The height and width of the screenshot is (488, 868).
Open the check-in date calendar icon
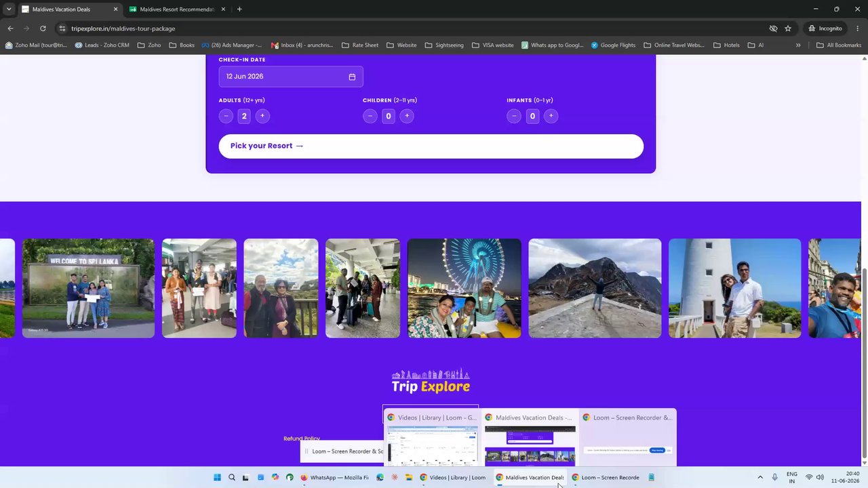[352, 77]
